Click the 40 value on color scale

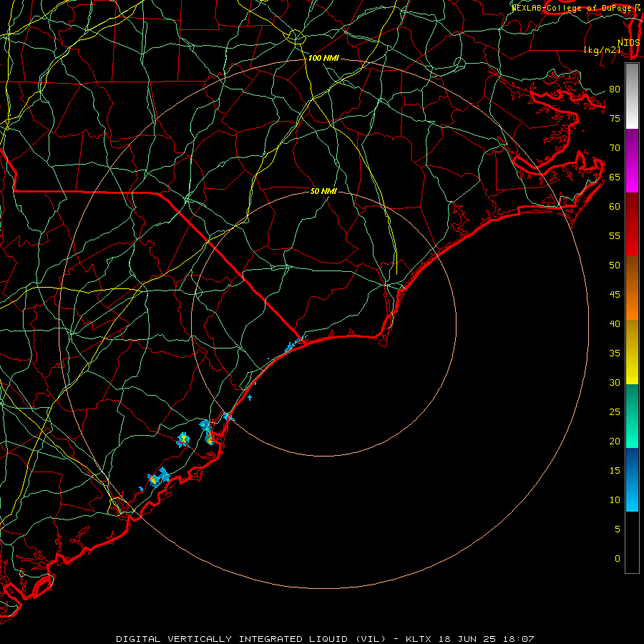(x=615, y=323)
